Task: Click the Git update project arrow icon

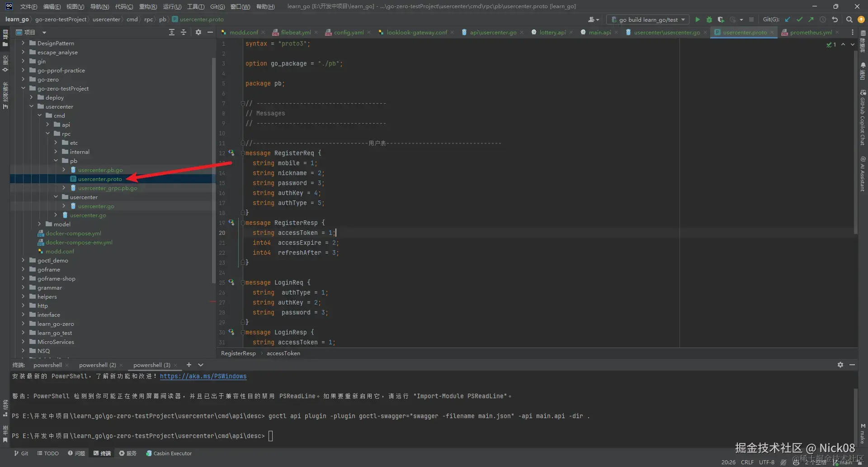Action: [788, 19]
